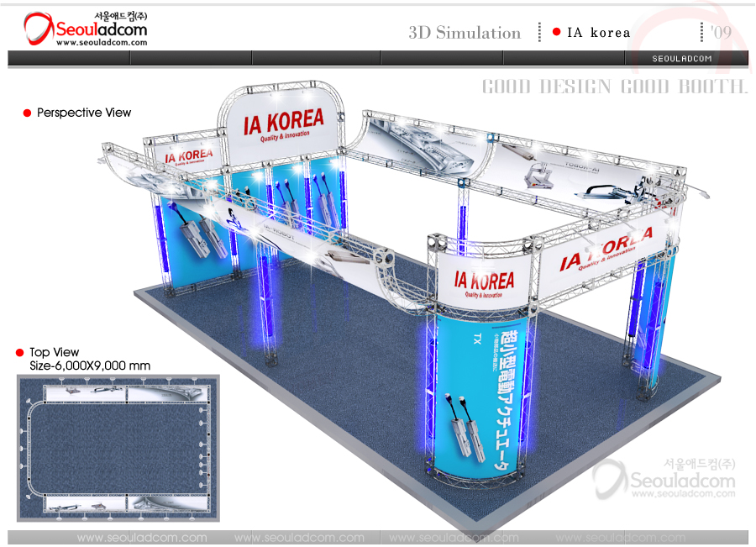Click SEOULADCOM in the dark navigation bar
The image size is (756, 547).
click(x=682, y=59)
